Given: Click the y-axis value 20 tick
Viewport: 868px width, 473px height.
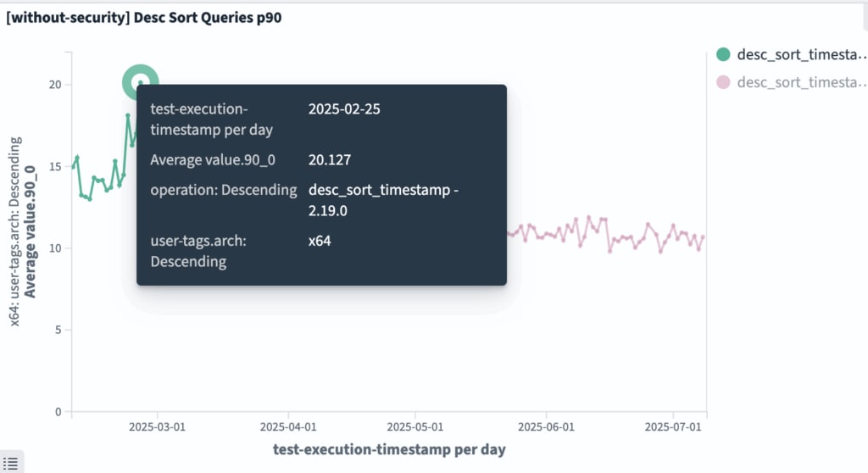Looking at the screenshot, I should 55,85.
